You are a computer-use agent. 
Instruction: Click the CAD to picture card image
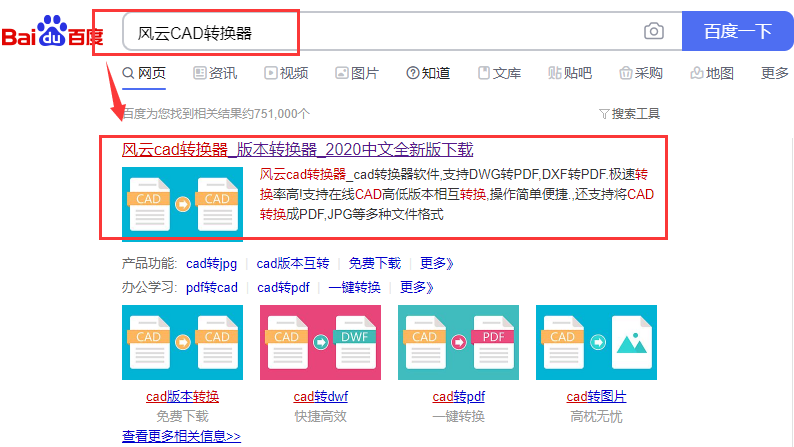[x=597, y=342]
